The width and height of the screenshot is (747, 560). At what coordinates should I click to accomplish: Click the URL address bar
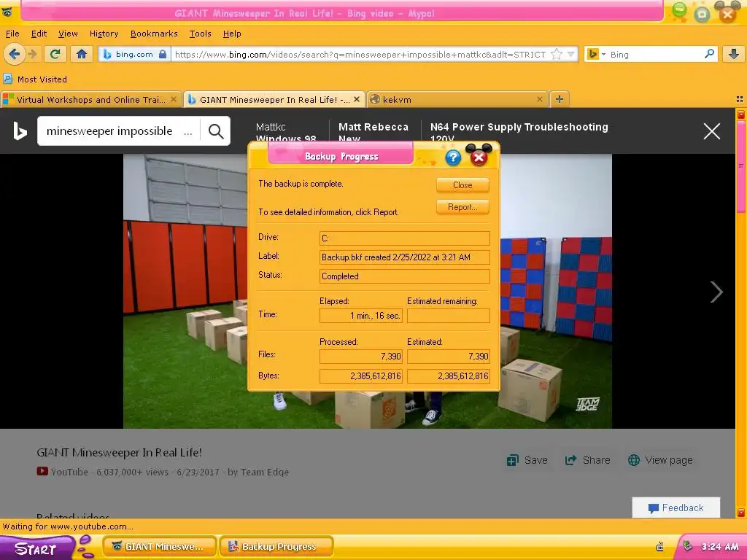pyautogui.click(x=360, y=54)
